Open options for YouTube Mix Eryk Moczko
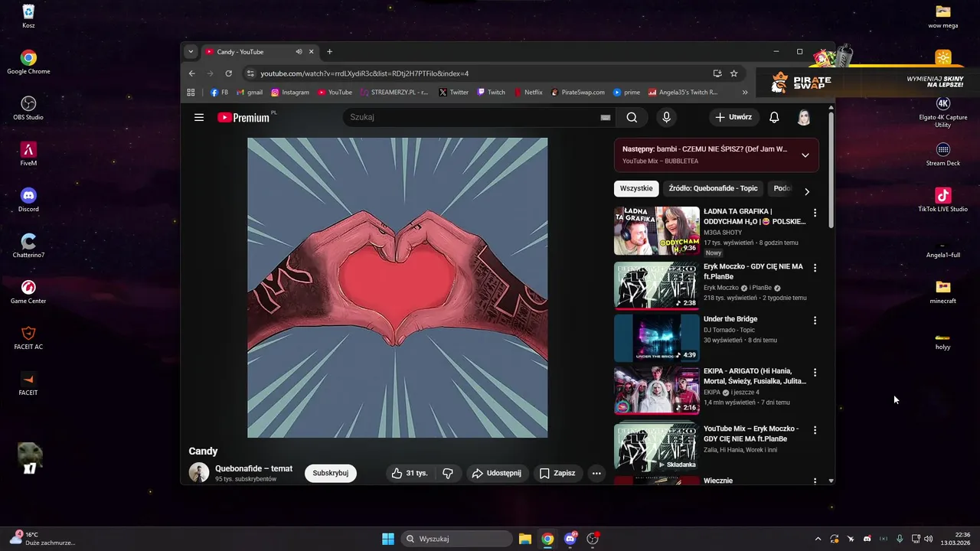This screenshot has height=551, width=980. [815, 430]
